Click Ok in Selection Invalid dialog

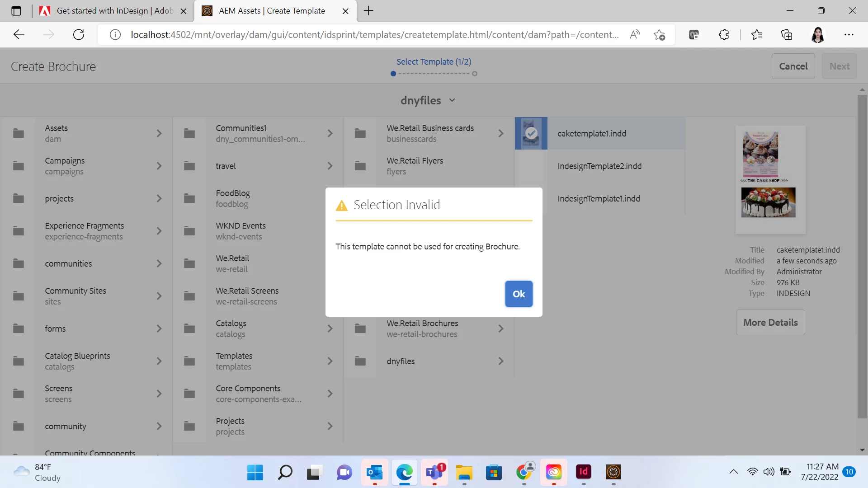[x=519, y=294]
